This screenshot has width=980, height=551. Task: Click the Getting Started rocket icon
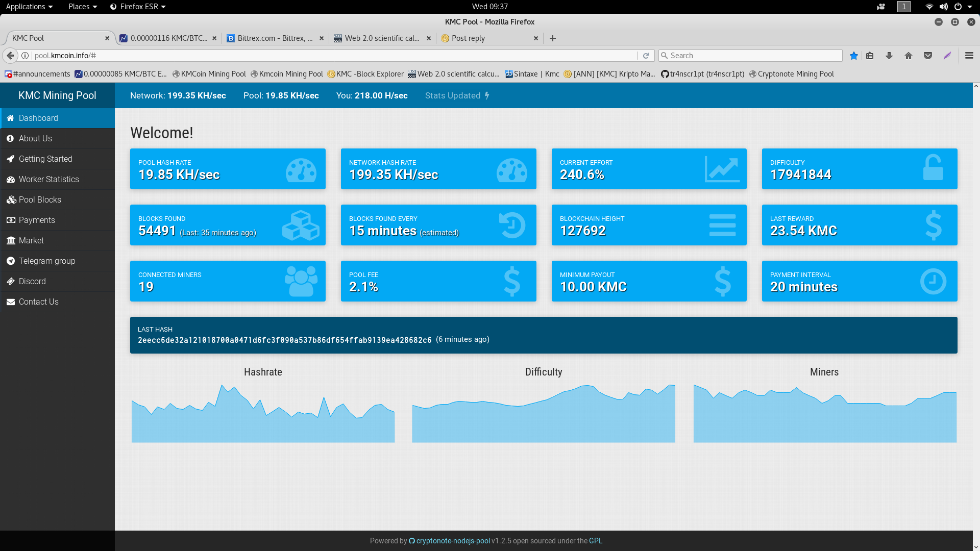pyautogui.click(x=10, y=159)
